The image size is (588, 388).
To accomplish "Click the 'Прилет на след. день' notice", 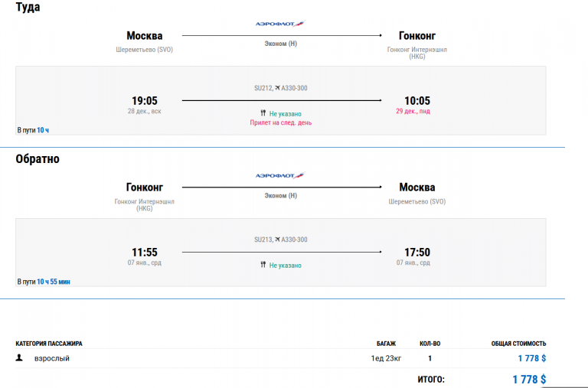I will (x=281, y=122).
